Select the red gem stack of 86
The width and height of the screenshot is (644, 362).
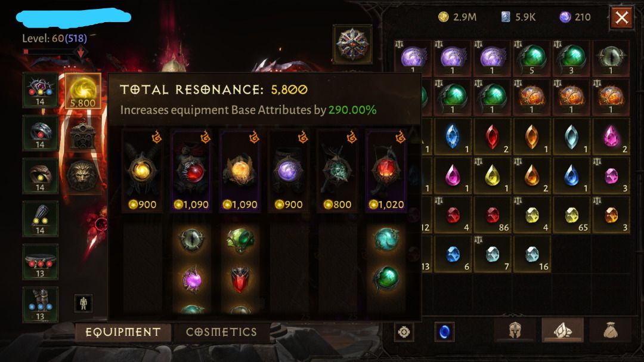point(492,216)
